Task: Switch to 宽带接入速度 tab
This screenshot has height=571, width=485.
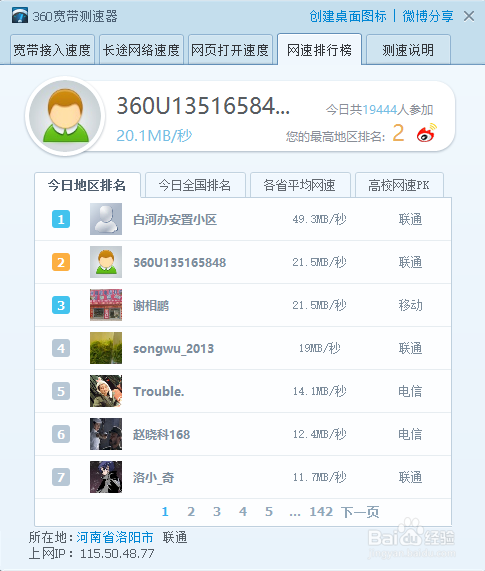Action: point(52,50)
